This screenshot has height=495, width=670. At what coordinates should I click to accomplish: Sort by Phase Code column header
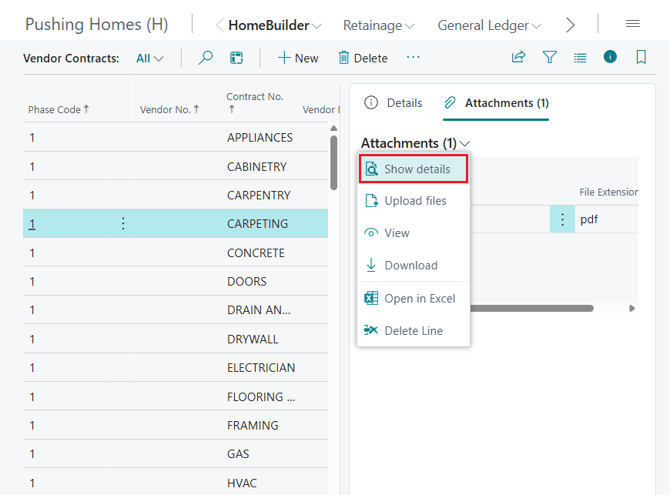click(59, 109)
